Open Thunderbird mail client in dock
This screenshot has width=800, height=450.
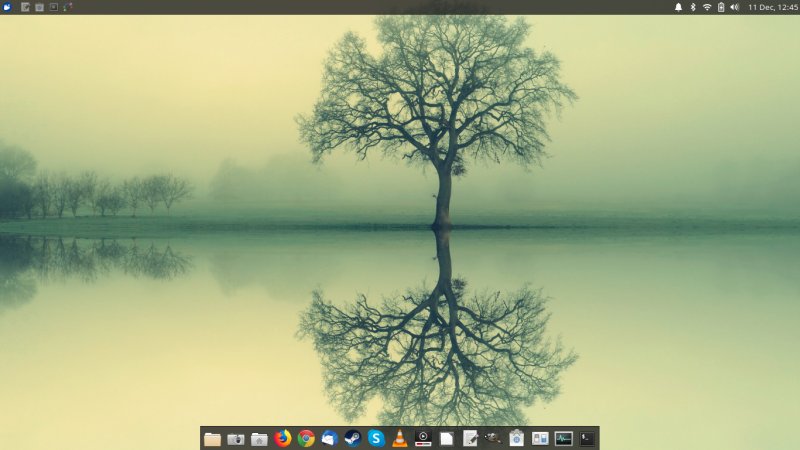[x=329, y=438]
